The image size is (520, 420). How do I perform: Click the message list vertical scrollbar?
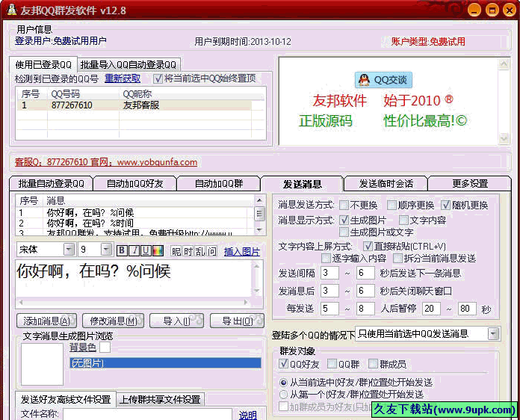point(259,214)
